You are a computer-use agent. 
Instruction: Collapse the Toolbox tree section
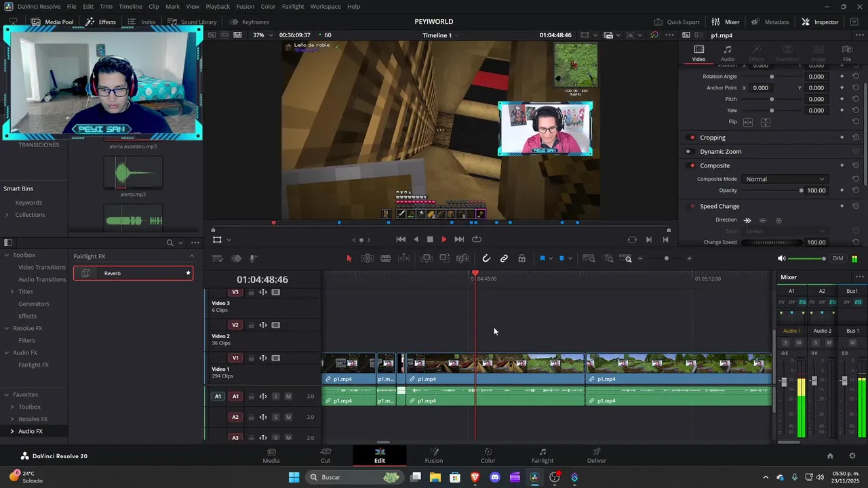pyautogui.click(x=7, y=256)
